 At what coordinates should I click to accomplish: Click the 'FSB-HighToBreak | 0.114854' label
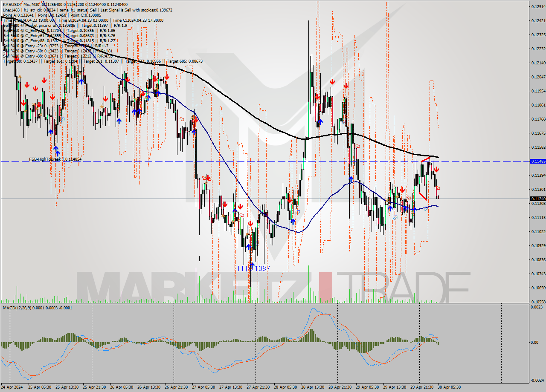click(x=55, y=159)
